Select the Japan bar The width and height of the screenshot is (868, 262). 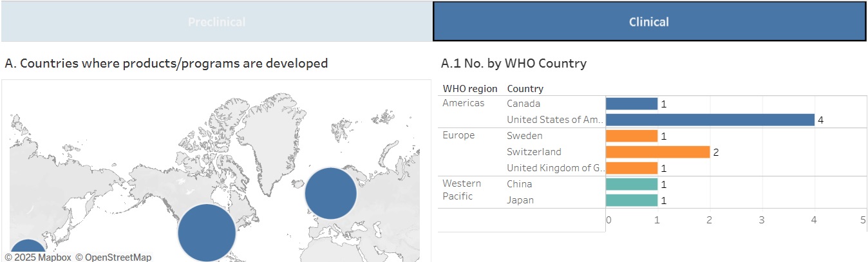coord(632,200)
